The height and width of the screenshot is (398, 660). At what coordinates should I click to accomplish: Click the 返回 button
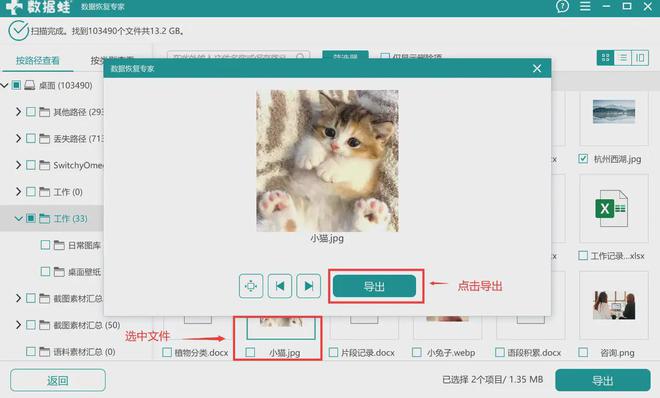click(x=58, y=380)
